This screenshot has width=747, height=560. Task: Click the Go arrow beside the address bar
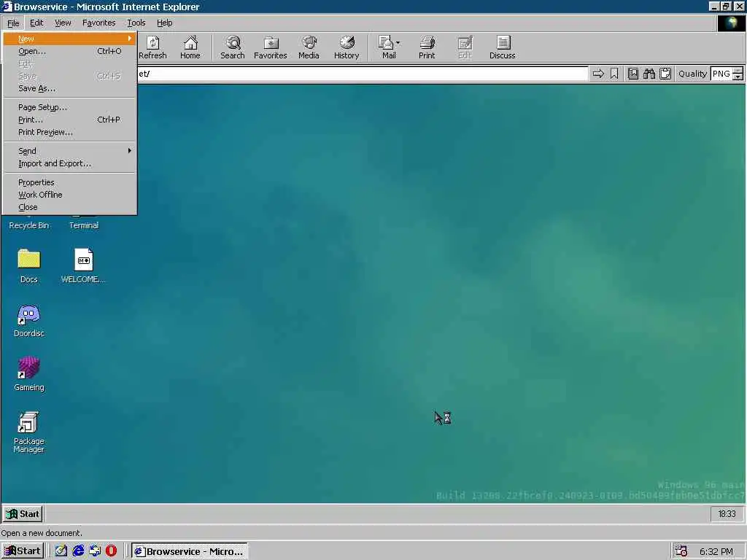(x=598, y=74)
